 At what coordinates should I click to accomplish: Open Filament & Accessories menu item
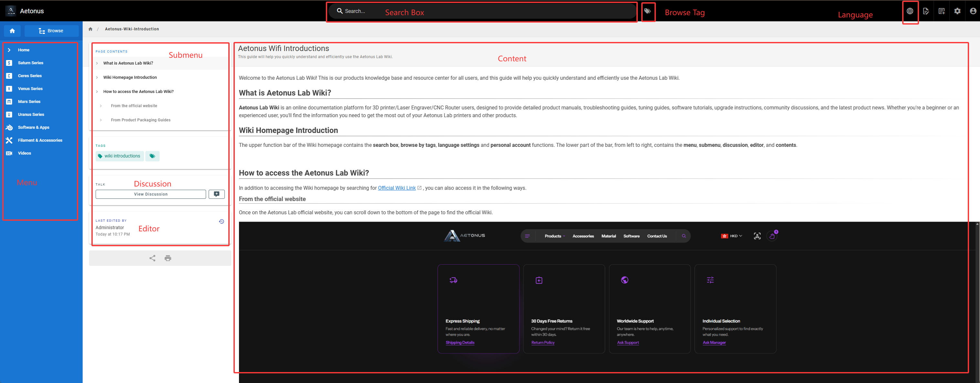(x=40, y=141)
